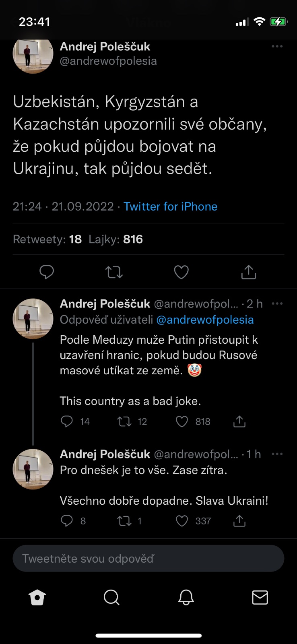
Task: Open Andrej Poleščuk's avatar on main tweet
Action: point(33,54)
